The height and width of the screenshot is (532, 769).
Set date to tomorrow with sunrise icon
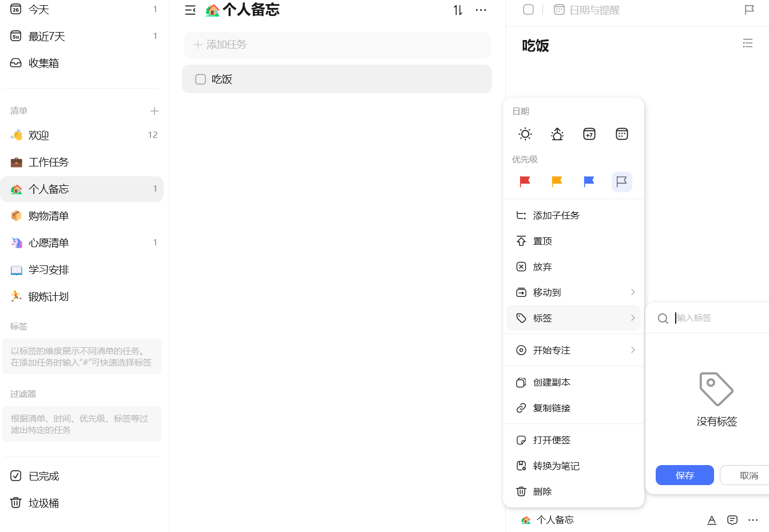tap(557, 134)
